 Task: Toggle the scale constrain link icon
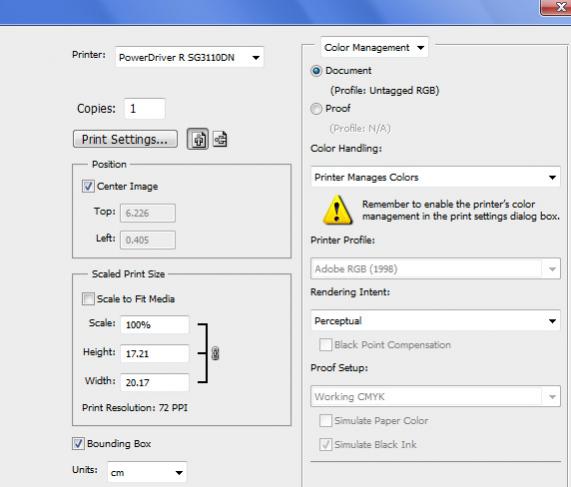click(215, 353)
